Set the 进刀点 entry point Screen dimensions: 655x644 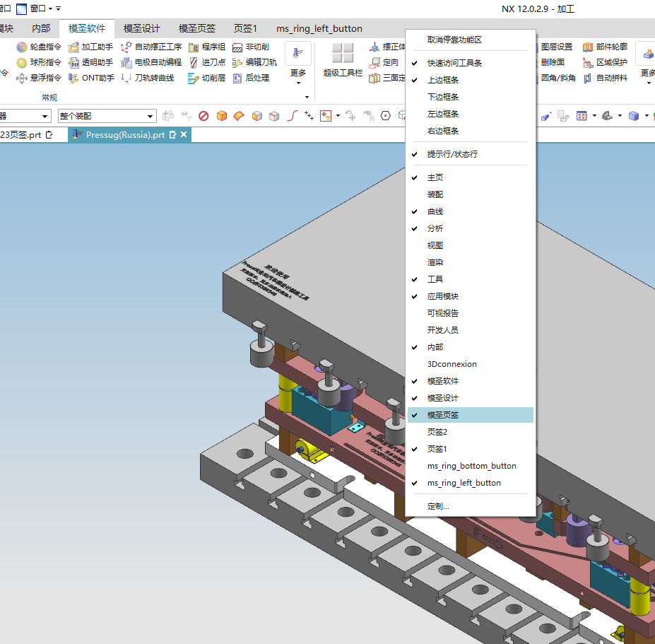pyautogui.click(x=207, y=62)
